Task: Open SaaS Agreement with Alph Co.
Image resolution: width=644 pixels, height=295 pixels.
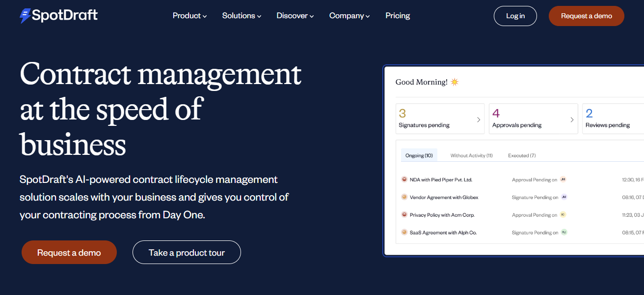Action: [x=443, y=233]
